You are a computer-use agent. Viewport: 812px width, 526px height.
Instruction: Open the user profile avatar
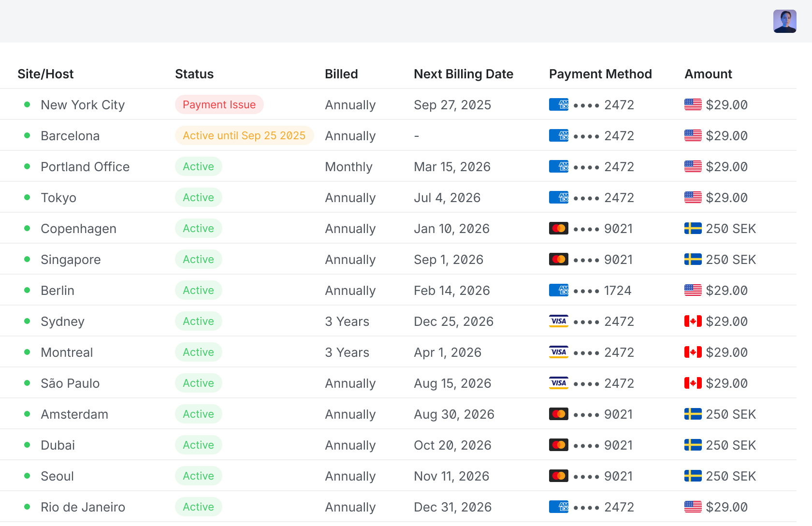[784, 21]
